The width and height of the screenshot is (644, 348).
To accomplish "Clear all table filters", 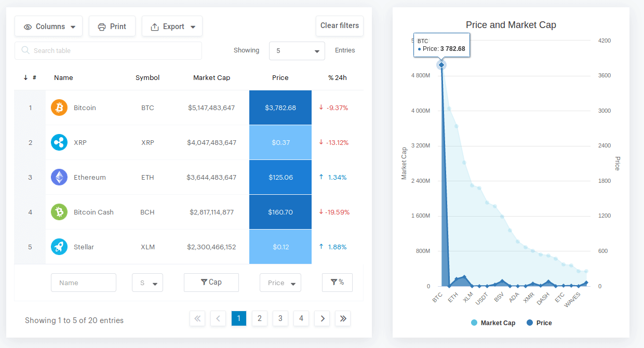I will (340, 25).
